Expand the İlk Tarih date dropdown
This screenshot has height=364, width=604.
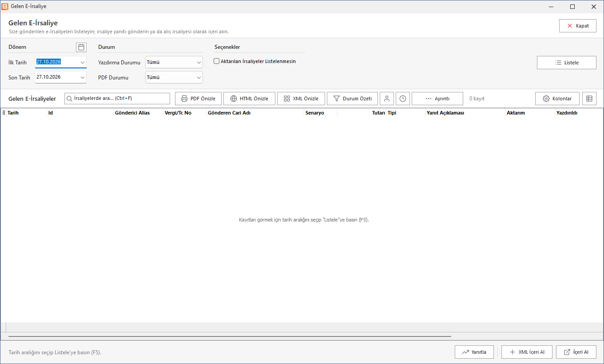point(83,62)
